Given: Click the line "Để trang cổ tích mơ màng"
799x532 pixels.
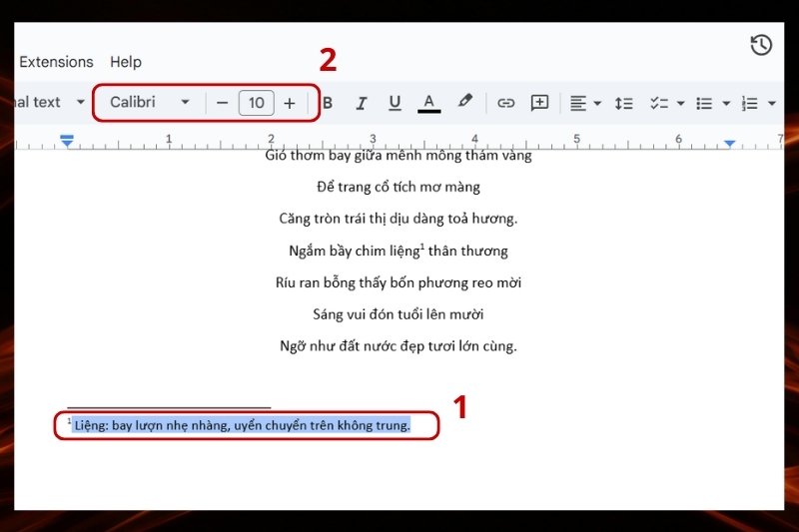Looking at the screenshot, I should [399, 187].
